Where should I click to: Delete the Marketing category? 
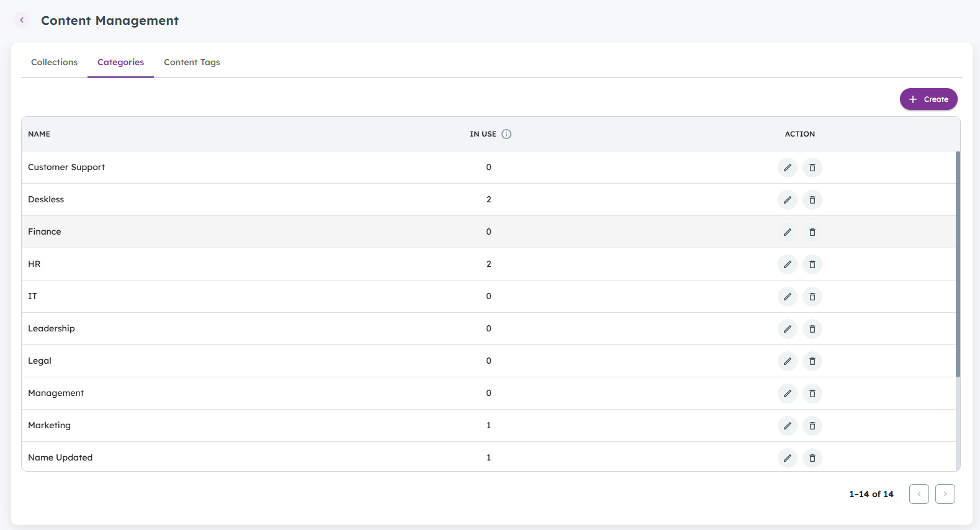[x=812, y=426]
